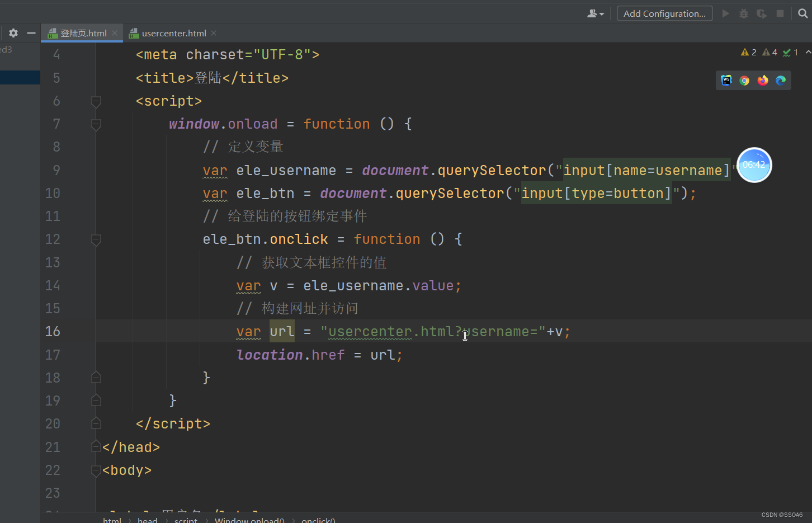Click Run with Coverage icon
Viewport: 812px width, 523px height.
(762, 13)
